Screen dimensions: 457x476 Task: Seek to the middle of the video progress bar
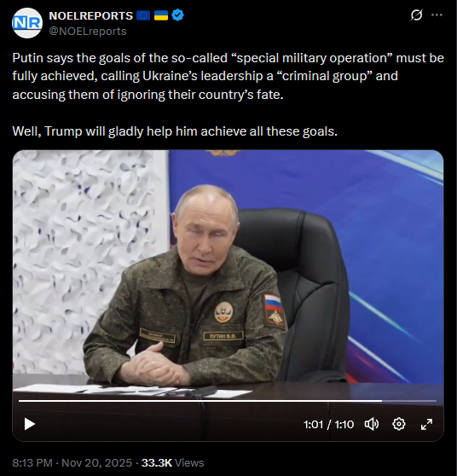228,401
